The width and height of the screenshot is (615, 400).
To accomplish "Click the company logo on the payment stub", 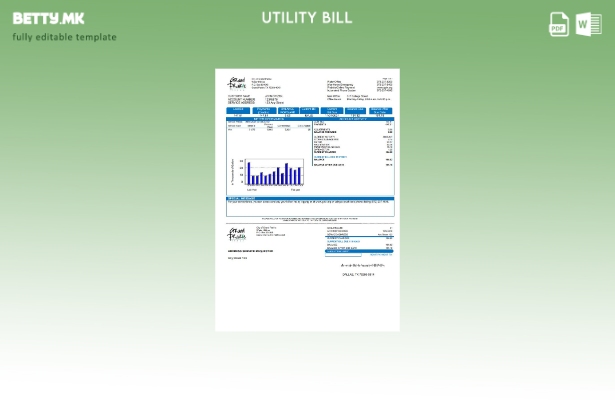I will click(237, 234).
